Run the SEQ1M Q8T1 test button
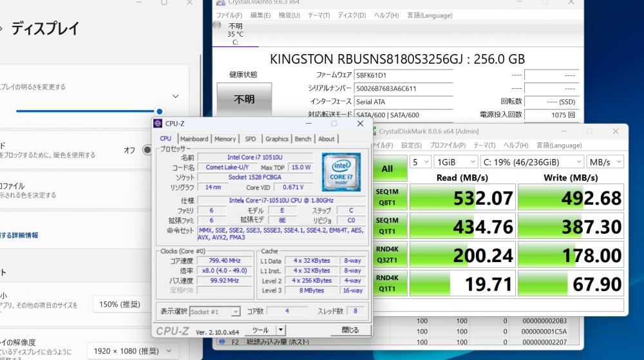 [x=390, y=197]
